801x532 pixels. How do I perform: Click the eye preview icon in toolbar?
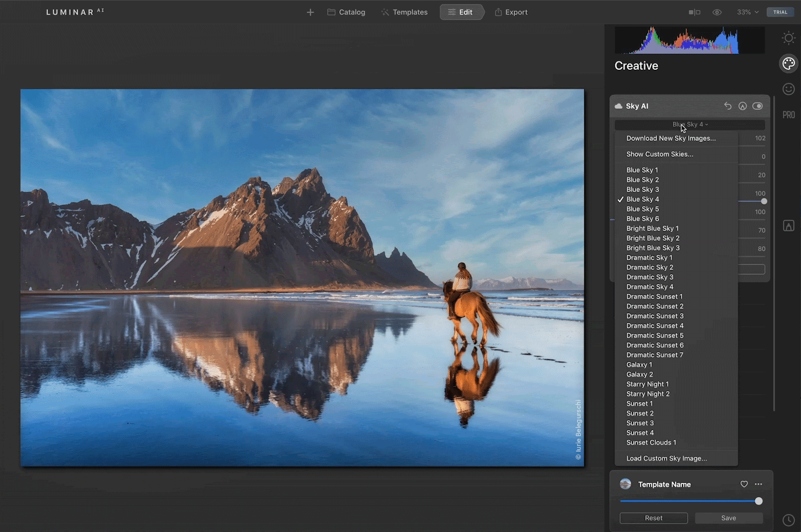717,12
